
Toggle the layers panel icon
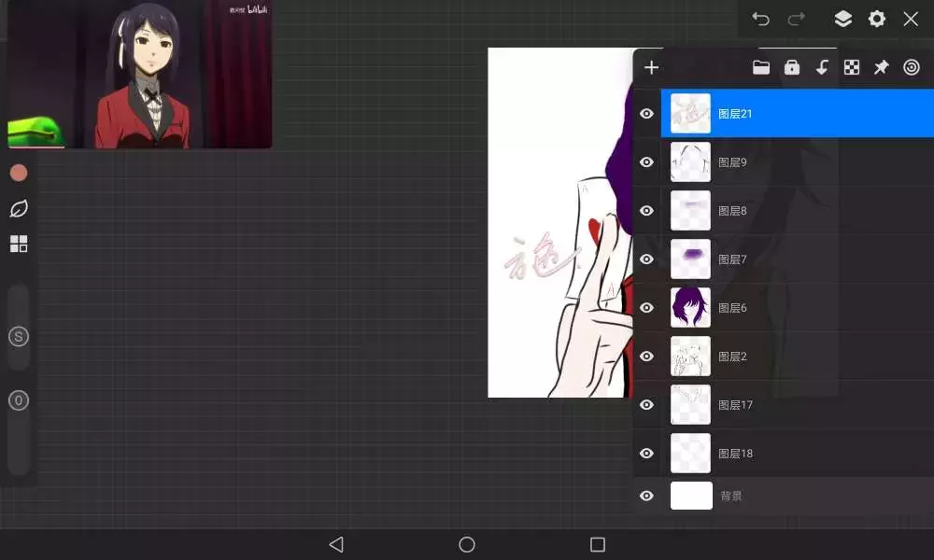coord(842,19)
